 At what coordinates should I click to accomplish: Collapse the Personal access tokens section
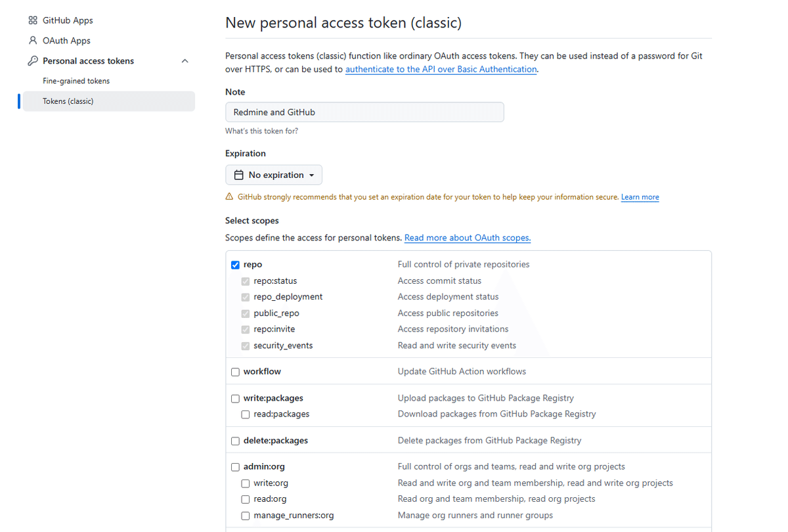185,60
